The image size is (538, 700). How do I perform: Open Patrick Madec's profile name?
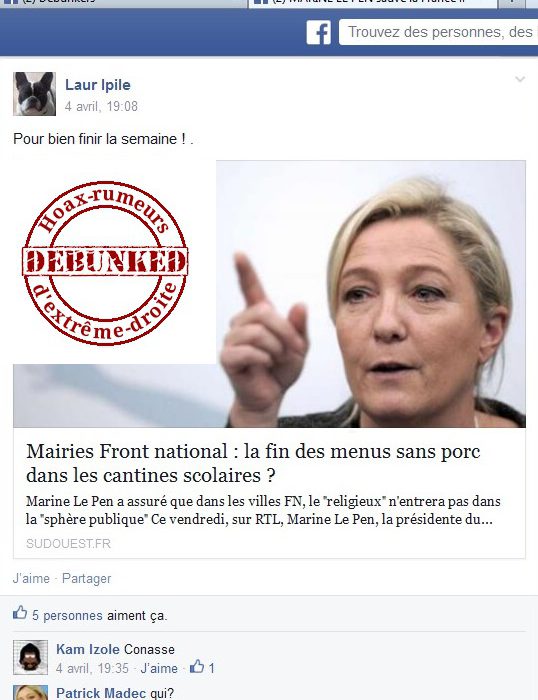[x=101, y=693]
